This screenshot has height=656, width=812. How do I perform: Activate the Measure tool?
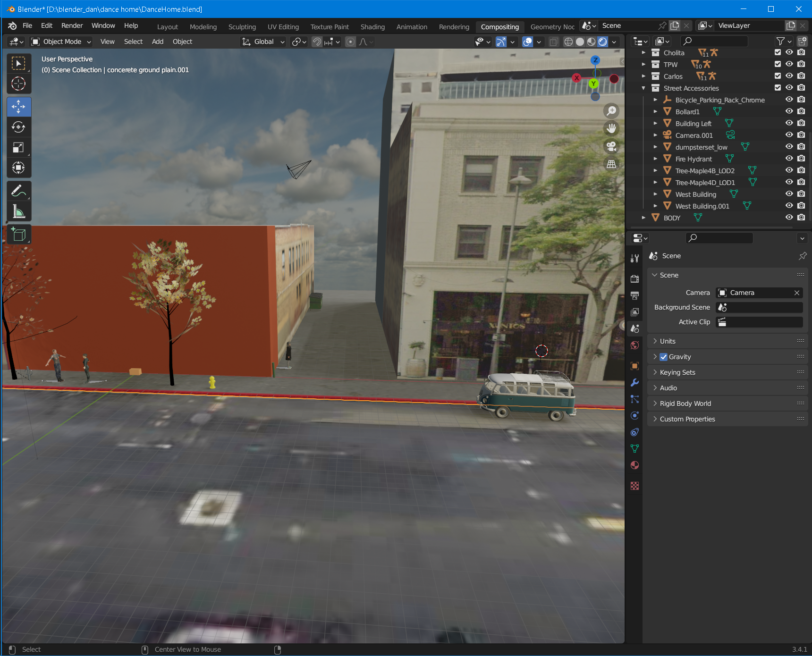18,212
